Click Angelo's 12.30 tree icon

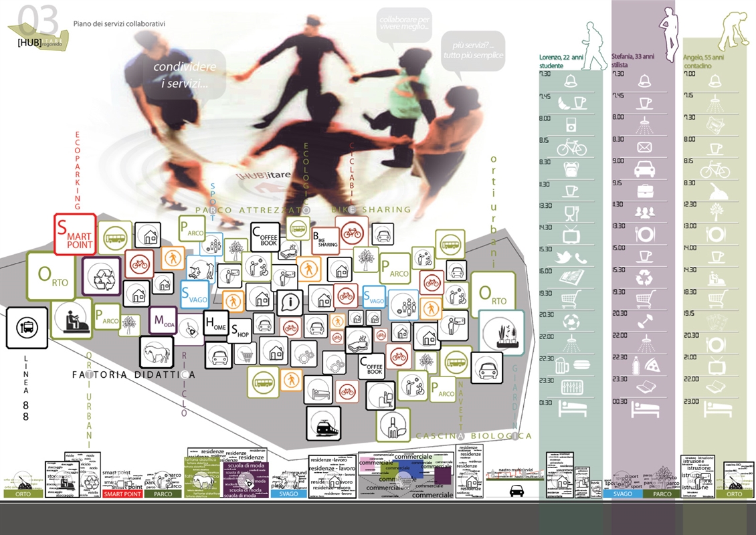tap(715, 212)
